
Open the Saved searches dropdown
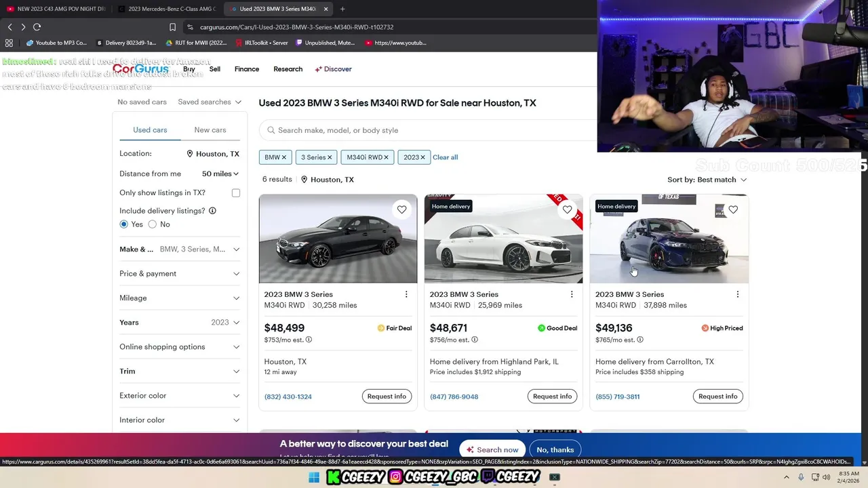click(x=210, y=102)
